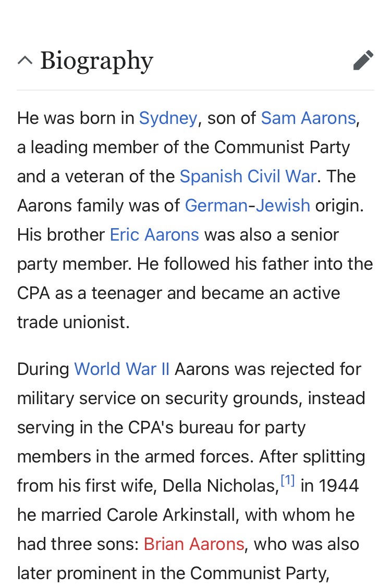Click the year 1944

coord(338,486)
